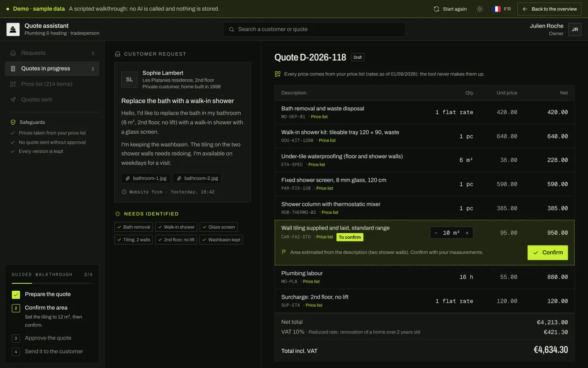Viewport: 588px width, 368px height.
Task: Click the price-list info icon under quote title
Action: [x=277, y=74]
